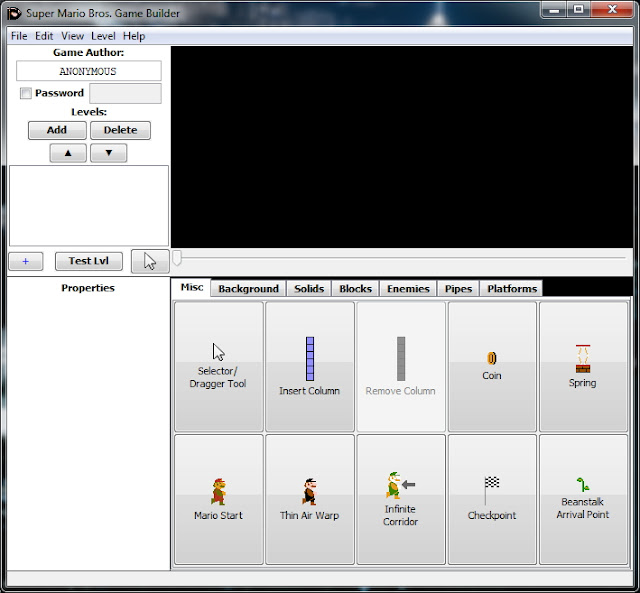The height and width of the screenshot is (593, 640).
Task: Click the Delete level button
Action: (120, 130)
